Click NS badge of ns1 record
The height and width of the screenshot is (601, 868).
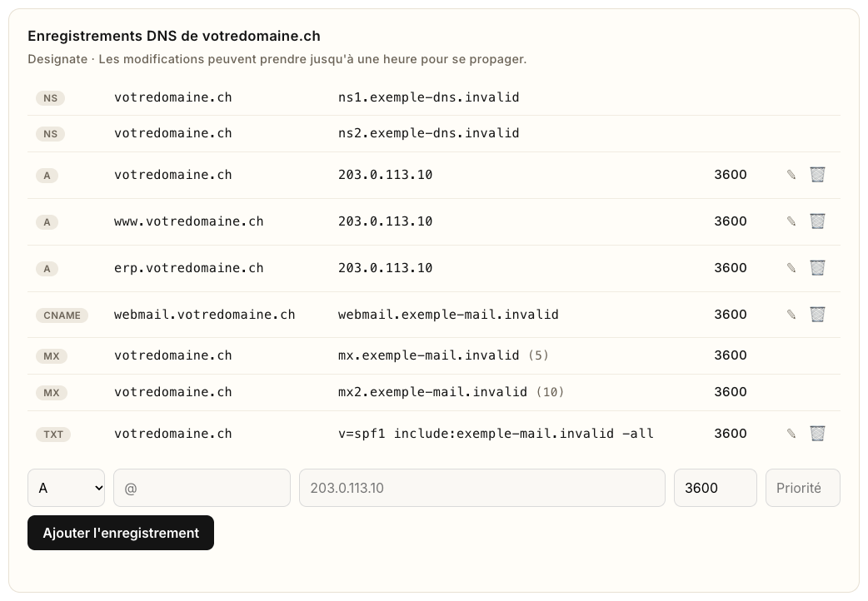coord(50,98)
